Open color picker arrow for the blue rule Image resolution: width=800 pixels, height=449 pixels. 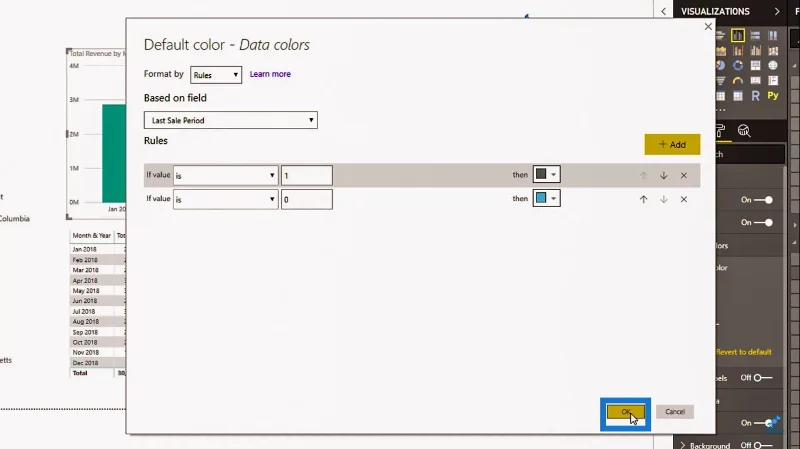point(554,198)
